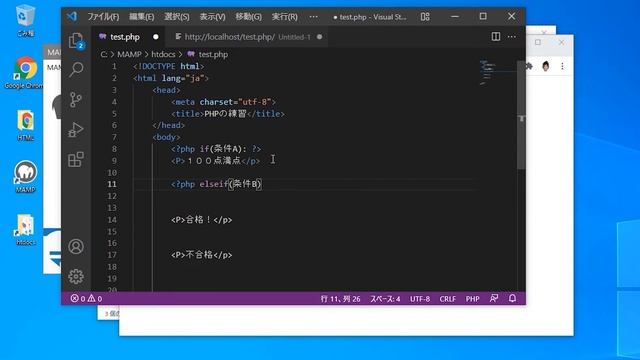Click the closing </head> tag line
The width and height of the screenshot is (640, 360).
click(x=169, y=125)
